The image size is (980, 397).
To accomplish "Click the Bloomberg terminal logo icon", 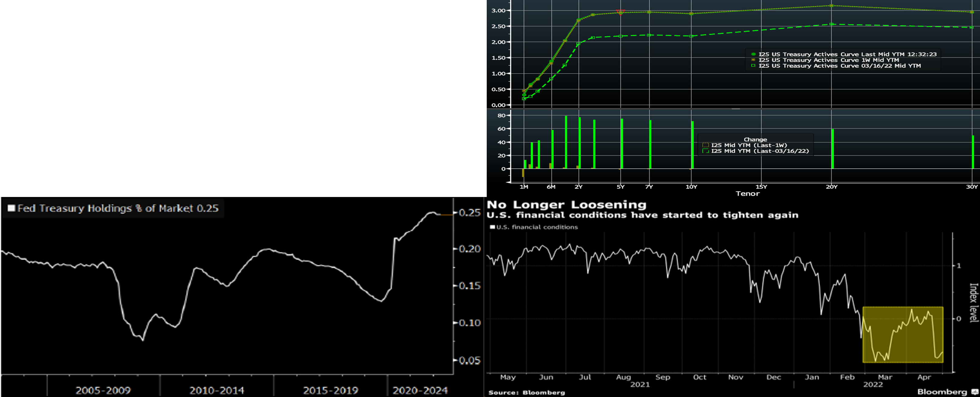I will click(x=975, y=392).
